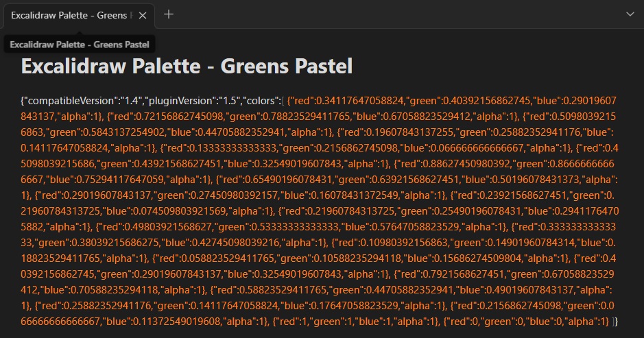644x338 pixels.
Task: Click the "red":0.058823529411765 value
Action: point(216,258)
